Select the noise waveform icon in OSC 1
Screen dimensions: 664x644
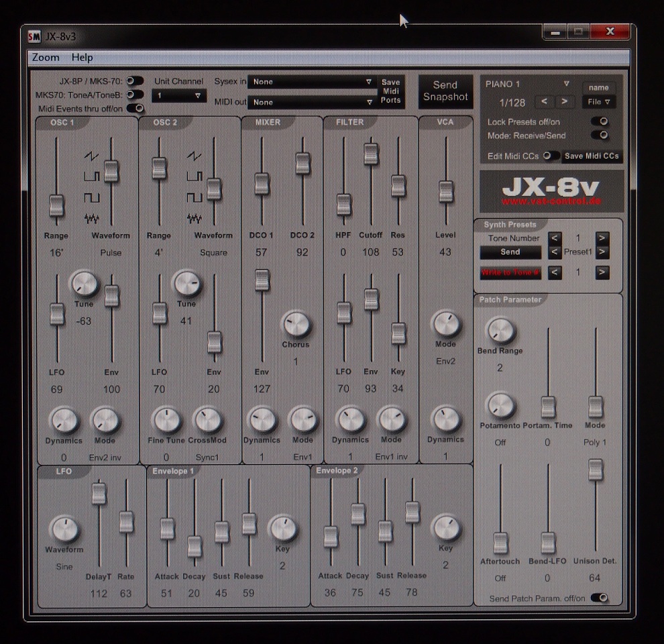[x=93, y=217]
